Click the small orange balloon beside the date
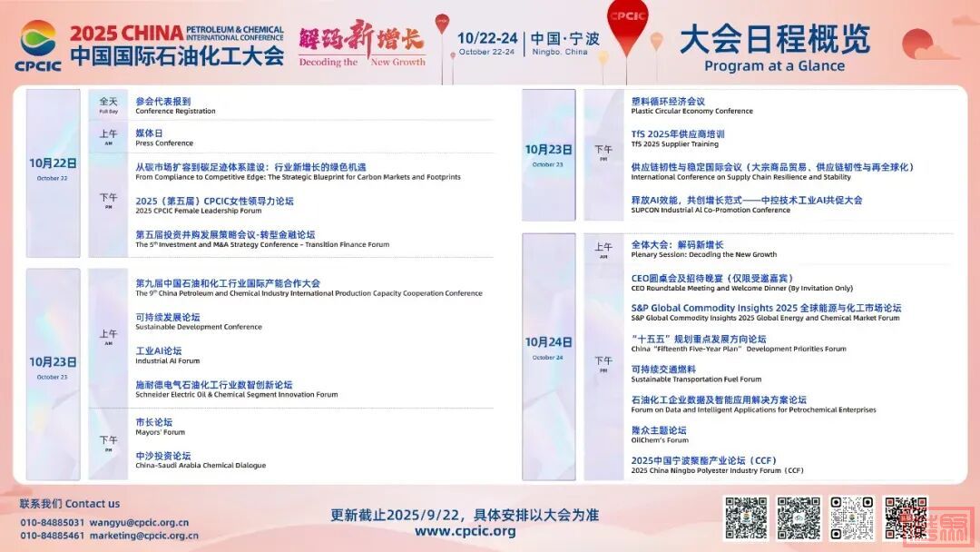The image size is (980, 552). [656, 42]
